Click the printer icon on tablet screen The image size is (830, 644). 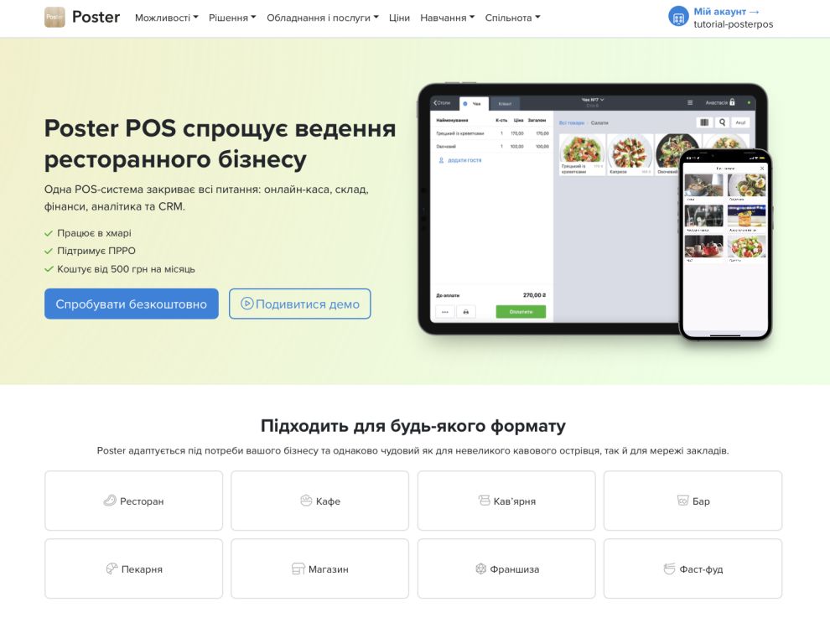(x=466, y=312)
